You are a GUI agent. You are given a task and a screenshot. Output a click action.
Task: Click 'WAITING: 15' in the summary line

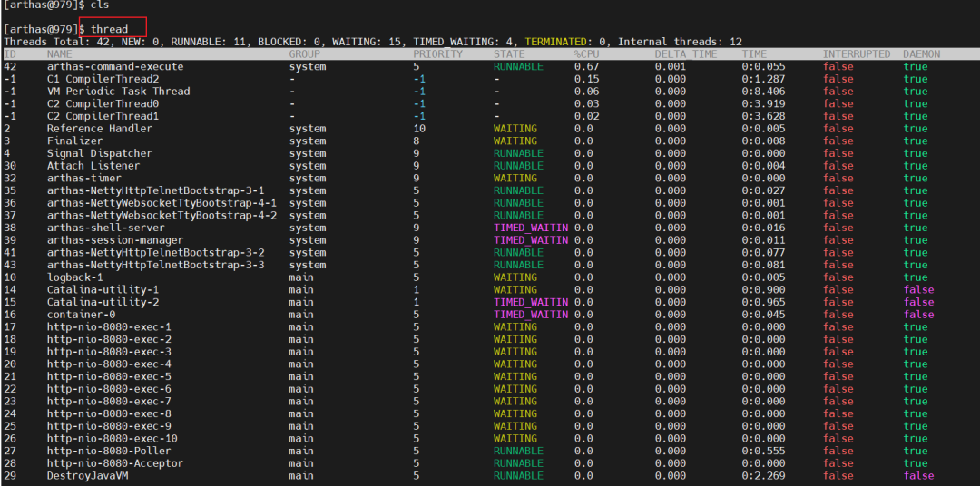point(367,42)
